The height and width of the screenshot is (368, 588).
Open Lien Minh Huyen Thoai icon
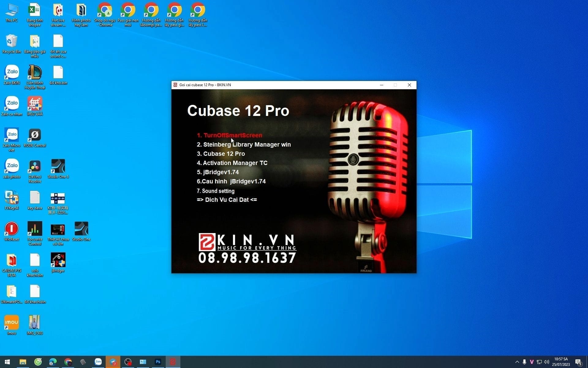(35, 77)
